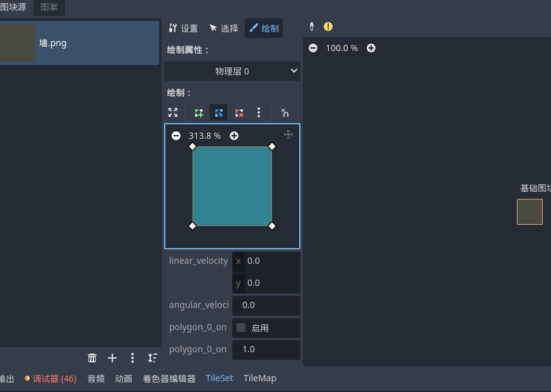The image size is (551, 392).
Task: Switch to the 设置 tab
Action: pos(183,28)
